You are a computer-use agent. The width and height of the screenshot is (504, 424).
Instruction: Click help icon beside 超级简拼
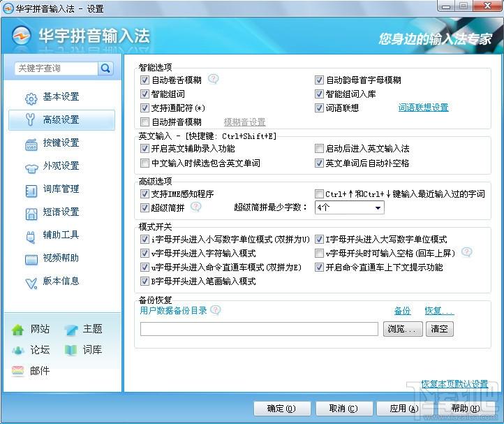pyautogui.click(x=195, y=207)
